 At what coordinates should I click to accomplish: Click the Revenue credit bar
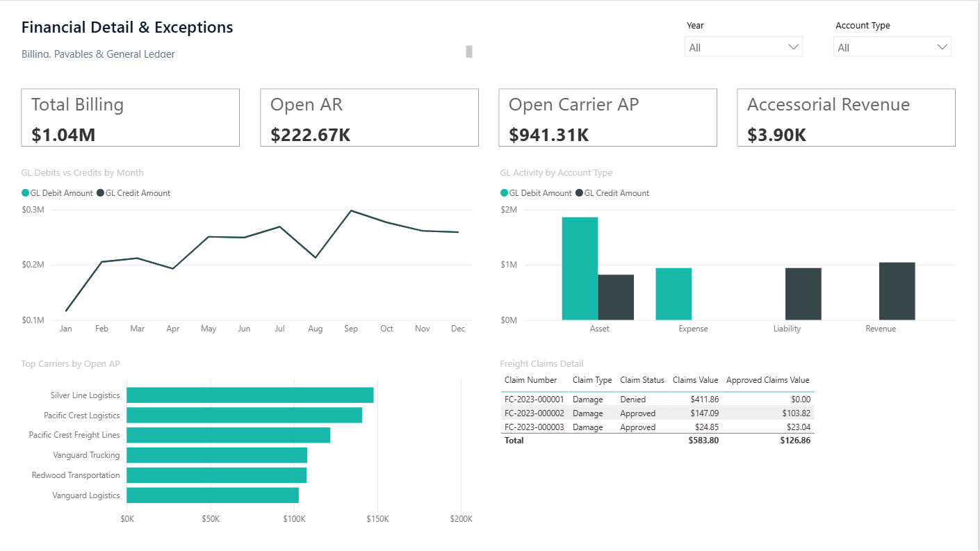[x=897, y=291]
